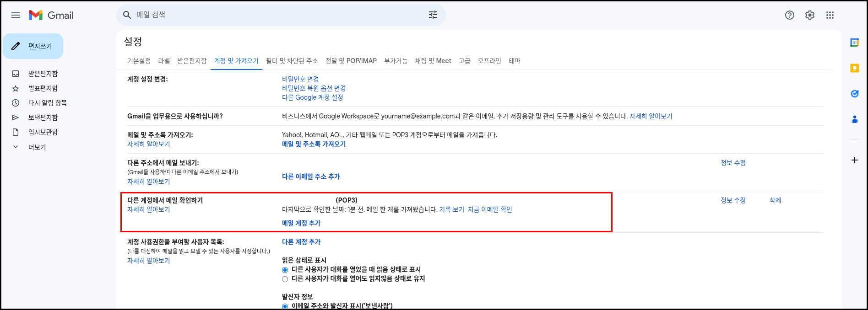Click the 받은편지함 inbox icon in sidebar
The height and width of the screenshot is (310, 868).
pyautogui.click(x=16, y=74)
